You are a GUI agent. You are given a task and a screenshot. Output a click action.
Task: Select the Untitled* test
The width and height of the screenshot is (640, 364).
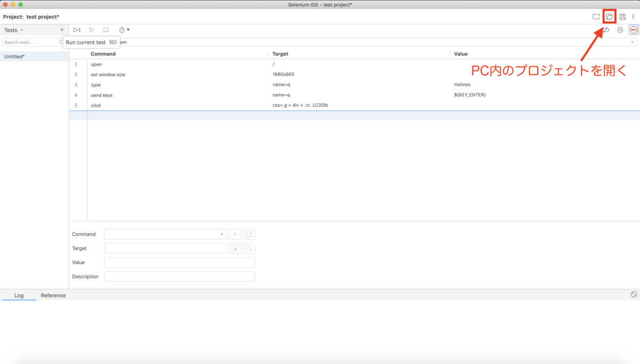34,56
